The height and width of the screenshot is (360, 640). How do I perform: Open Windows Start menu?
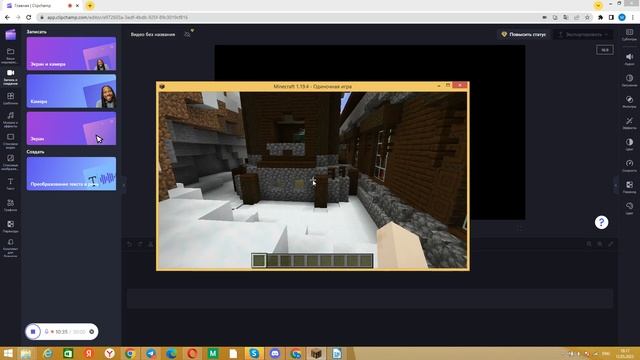click(8, 353)
